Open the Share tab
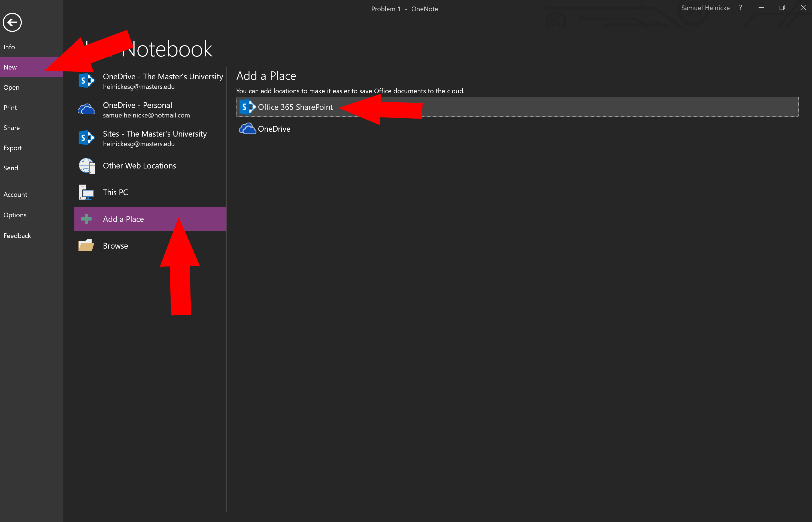The height and width of the screenshot is (522, 812). [x=31, y=128]
